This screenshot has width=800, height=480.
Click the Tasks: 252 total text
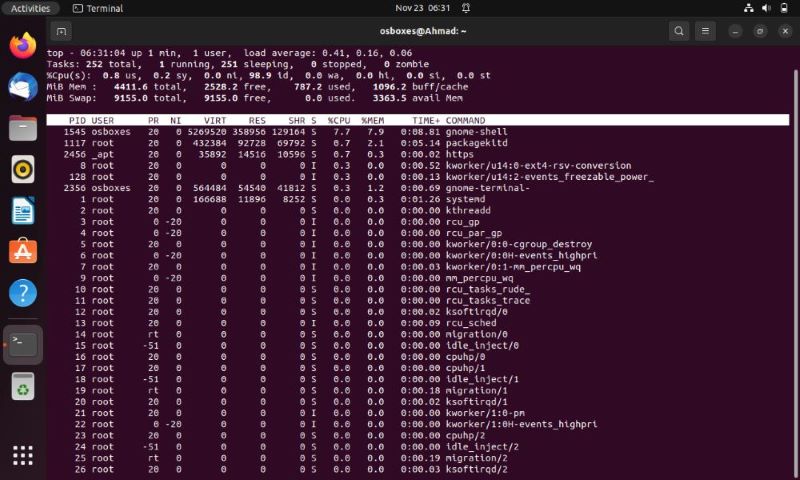pos(92,64)
